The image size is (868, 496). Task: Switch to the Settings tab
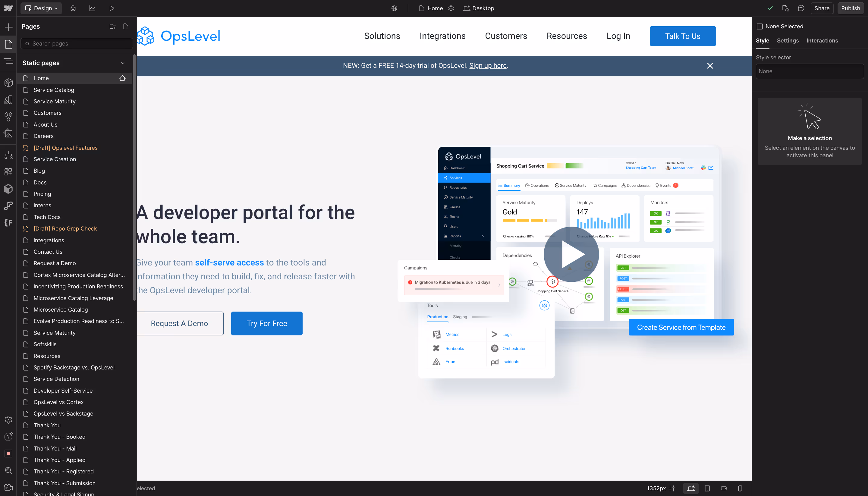[x=788, y=41]
